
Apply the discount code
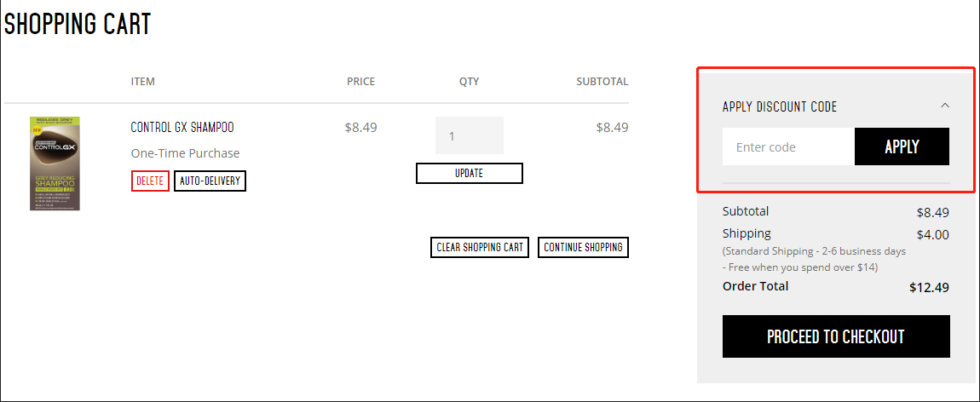click(902, 146)
